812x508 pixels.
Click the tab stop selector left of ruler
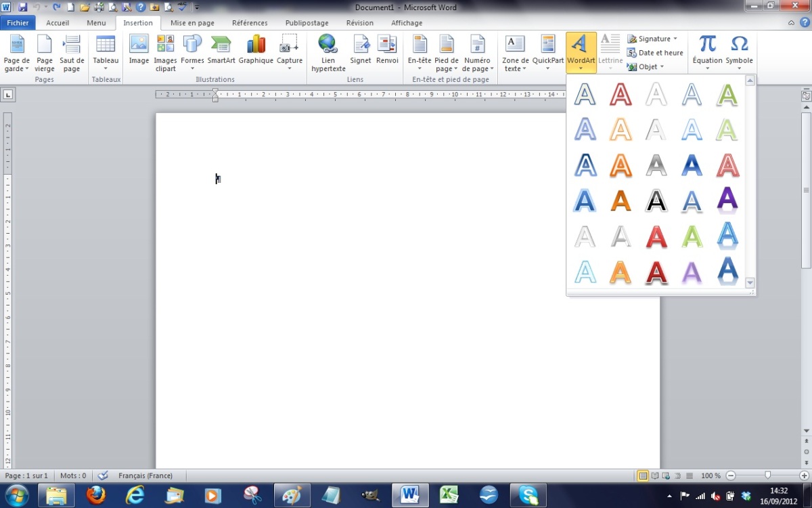[9, 95]
